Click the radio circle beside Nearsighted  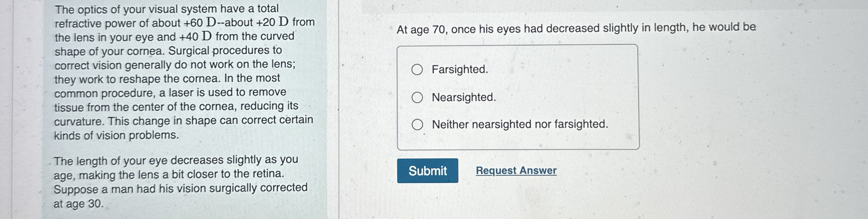[418, 97]
